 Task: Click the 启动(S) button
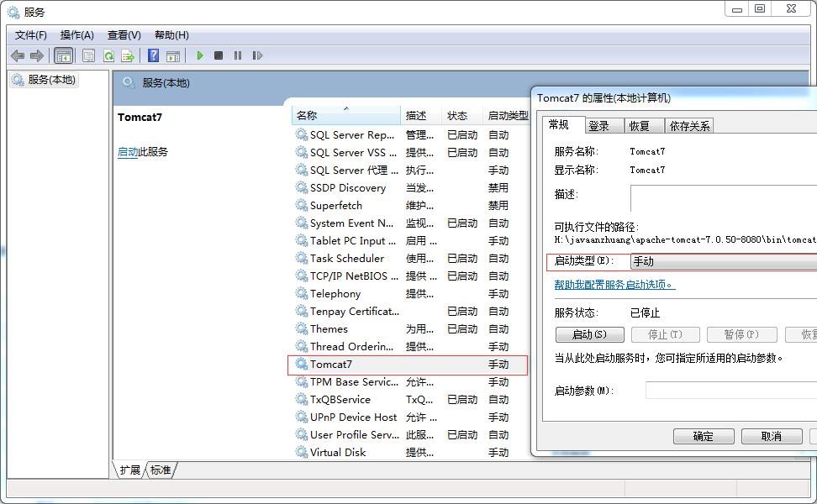[x=590, y=335]
